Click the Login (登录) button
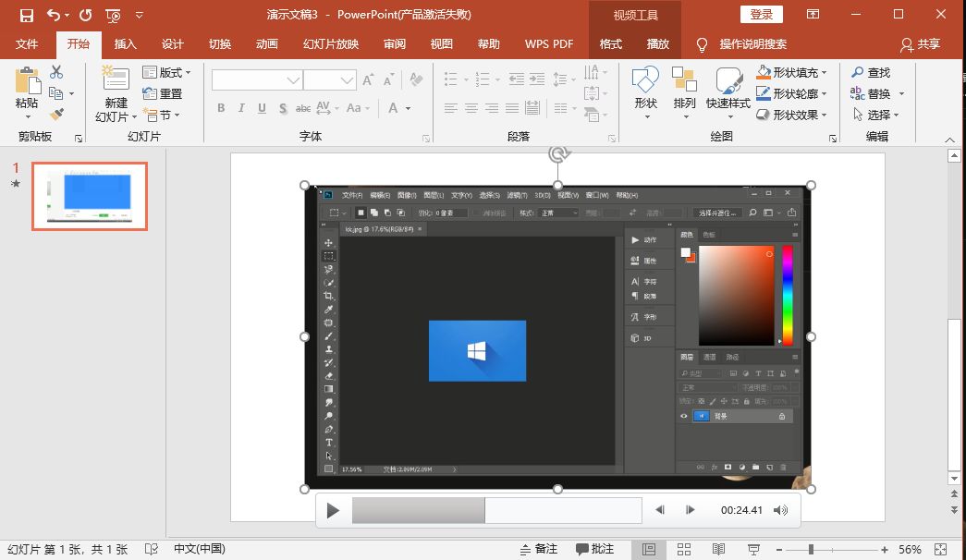Viewport: 966px width, 560px height. coord(762,15)
